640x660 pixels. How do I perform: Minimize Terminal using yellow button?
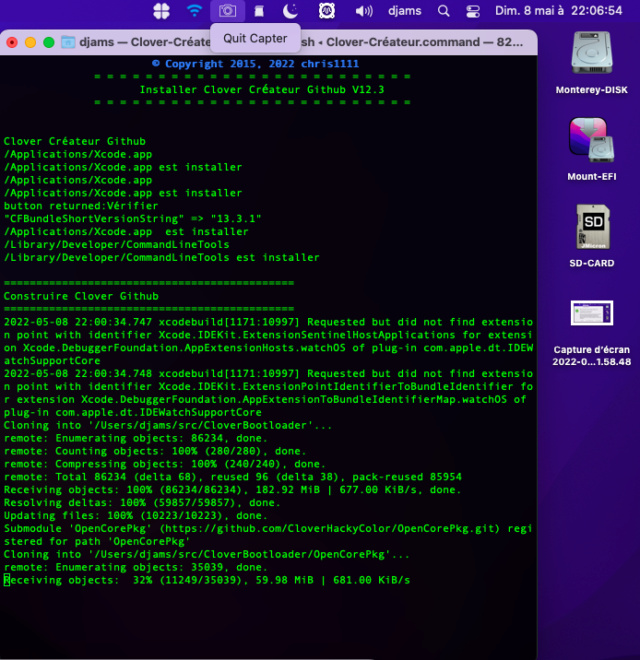30,43
